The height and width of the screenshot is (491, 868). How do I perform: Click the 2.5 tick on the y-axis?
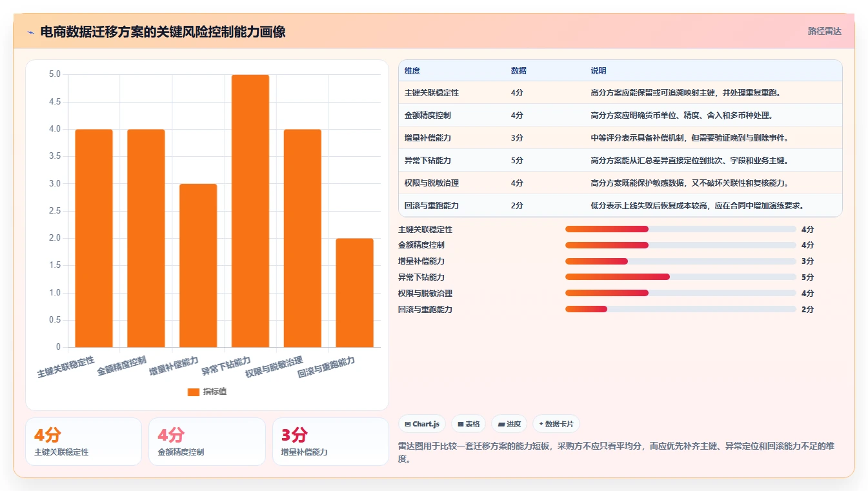coord(55,211)
